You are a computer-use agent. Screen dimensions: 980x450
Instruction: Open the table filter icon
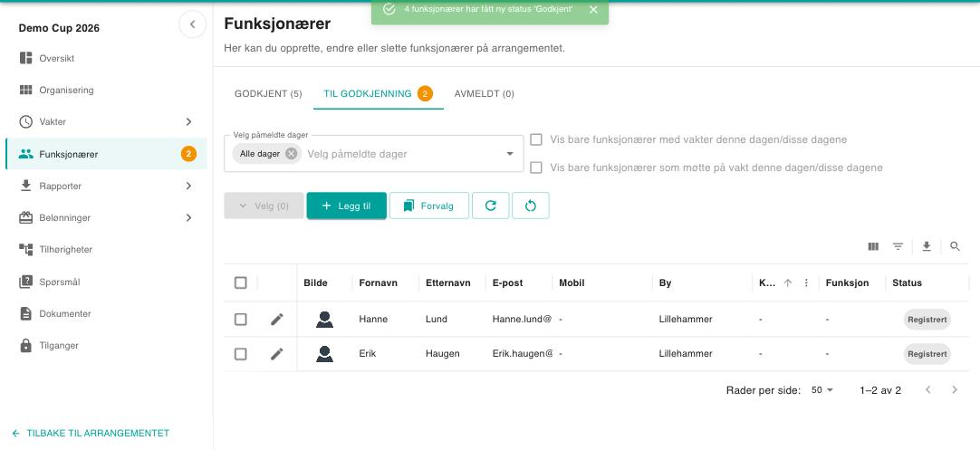(898, 247)
